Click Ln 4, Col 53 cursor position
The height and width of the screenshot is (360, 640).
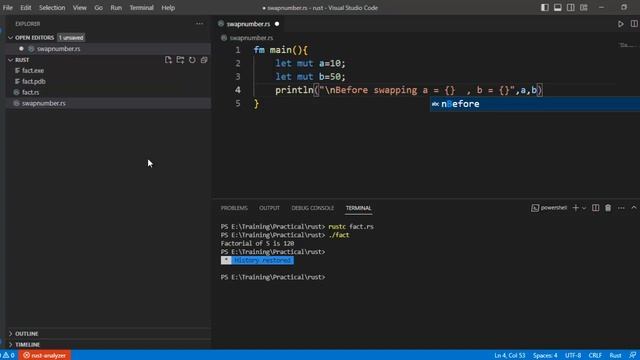509,356
